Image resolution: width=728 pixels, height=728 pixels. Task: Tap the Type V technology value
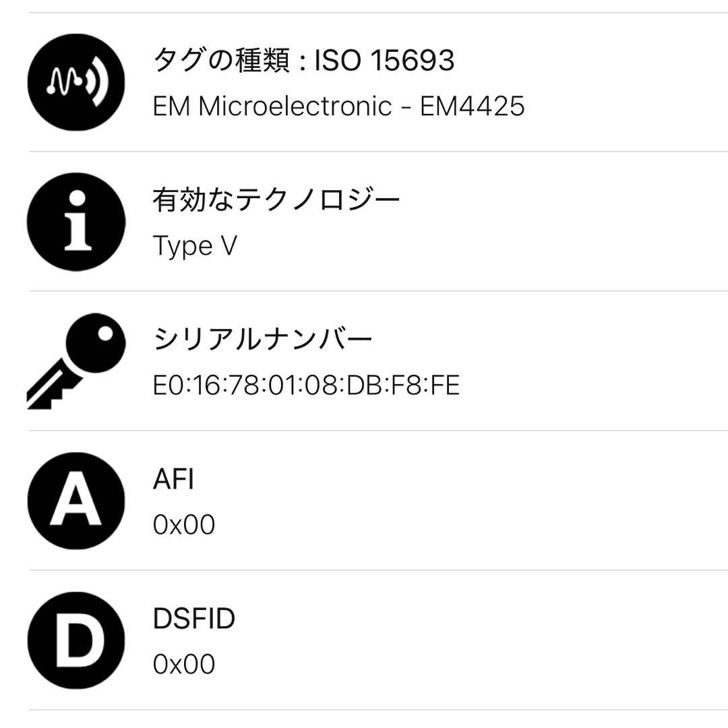click(x=195, y=246)
